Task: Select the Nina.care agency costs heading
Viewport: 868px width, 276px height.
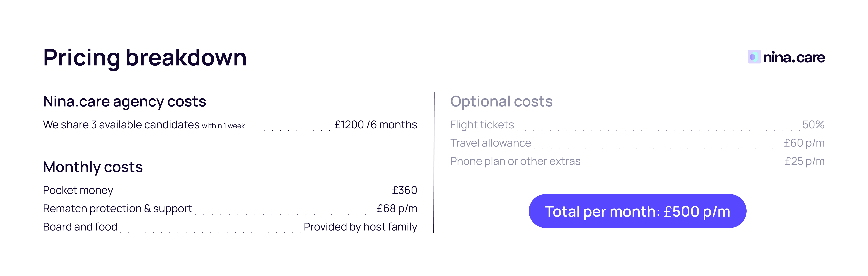Action: click(x=124, y=102)
